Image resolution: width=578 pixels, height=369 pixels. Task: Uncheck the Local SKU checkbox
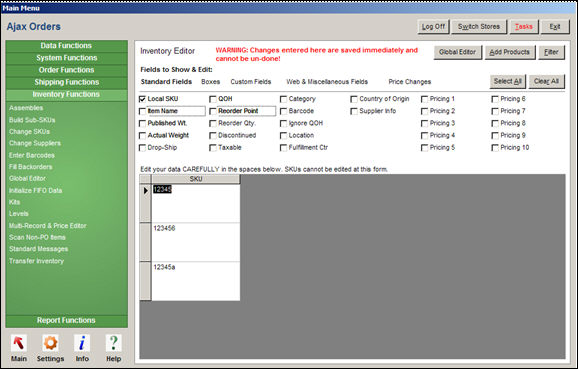click(142, 99)
